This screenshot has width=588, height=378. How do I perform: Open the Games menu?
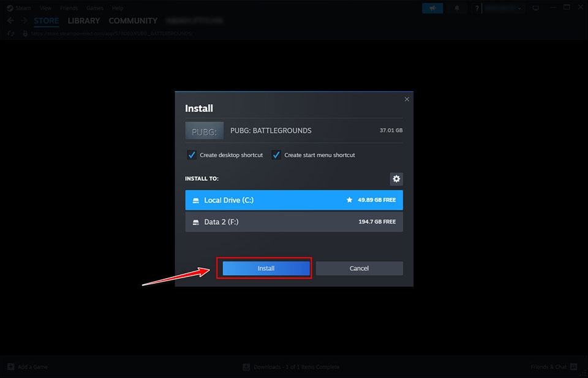click(x=95, y=8)
